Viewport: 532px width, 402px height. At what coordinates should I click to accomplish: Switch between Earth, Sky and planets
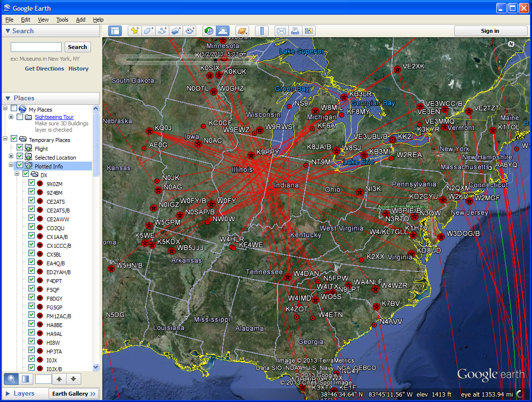[242, 31]
